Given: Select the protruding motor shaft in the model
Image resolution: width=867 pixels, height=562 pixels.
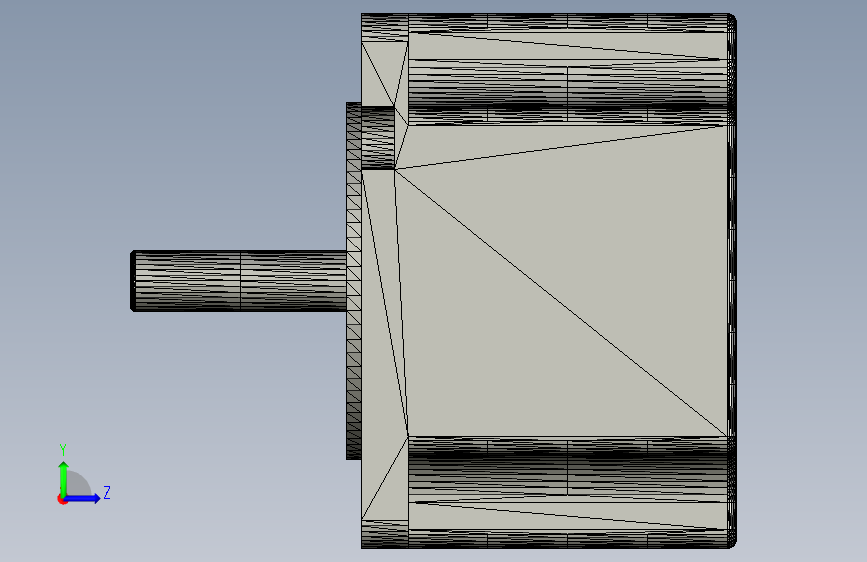Looking at the screenshot, I should tap(238, 281).
